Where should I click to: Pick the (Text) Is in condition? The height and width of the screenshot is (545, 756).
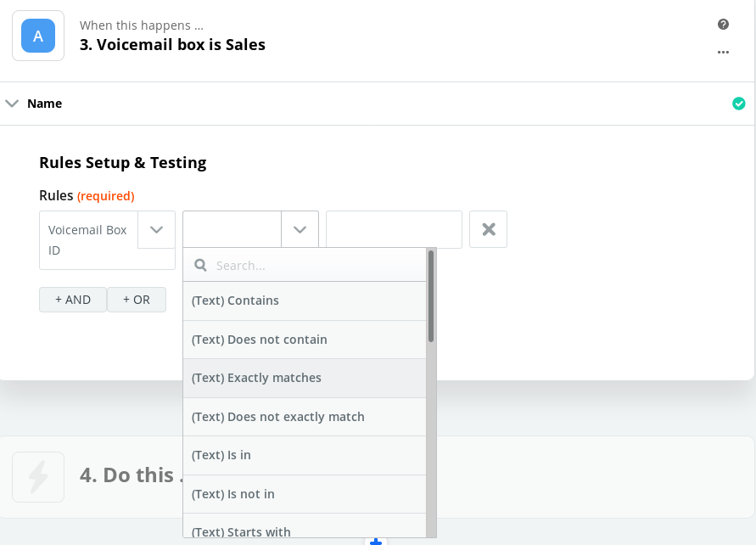pyautogui.click(x=305, y=455)
